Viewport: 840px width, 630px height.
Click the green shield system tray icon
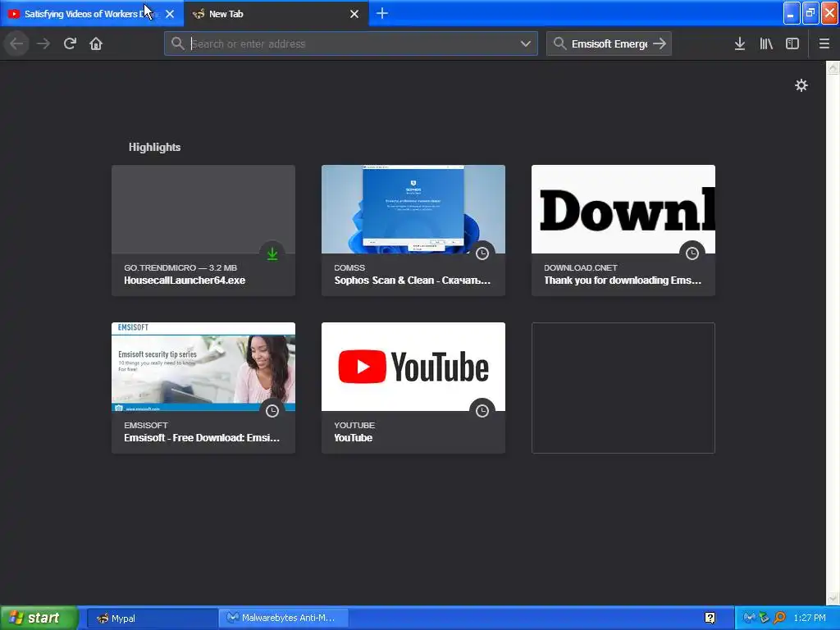(764, 619)
